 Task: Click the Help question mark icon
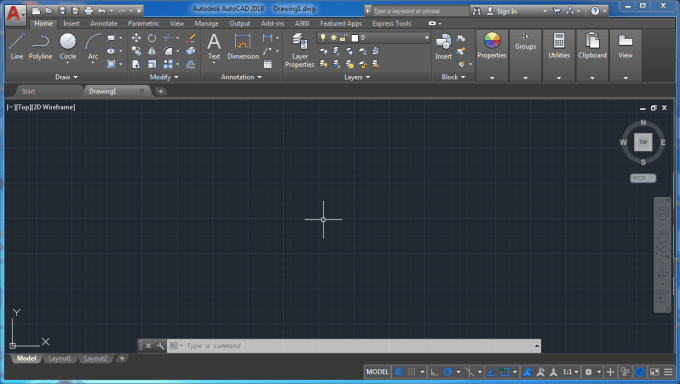tap(595, 11)
